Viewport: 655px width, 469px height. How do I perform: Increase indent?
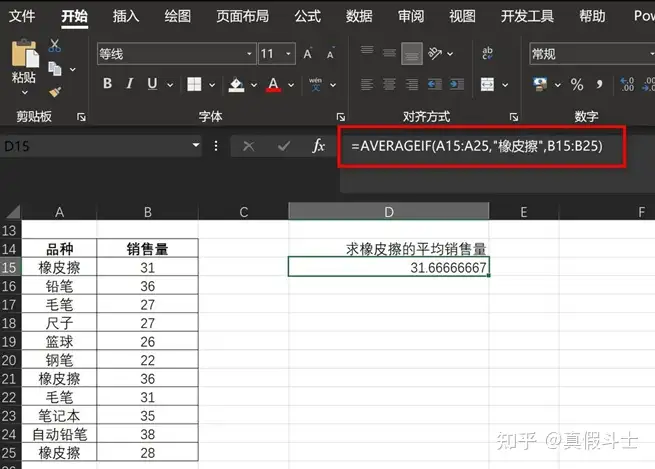pos(457,84)
